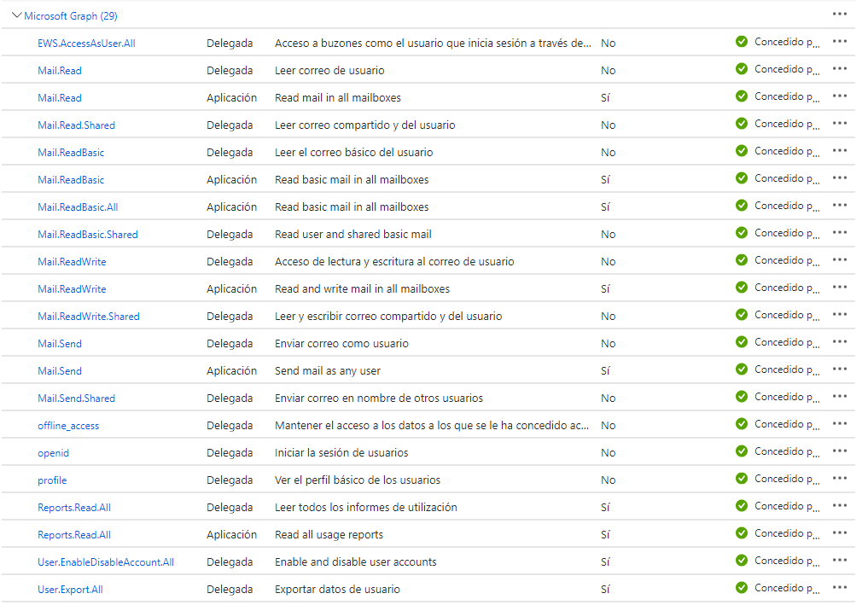Screen dimensions: 868x605
Task: Open the Mail.ReadBasic.Shared permission link
Action: coord(88,235)
